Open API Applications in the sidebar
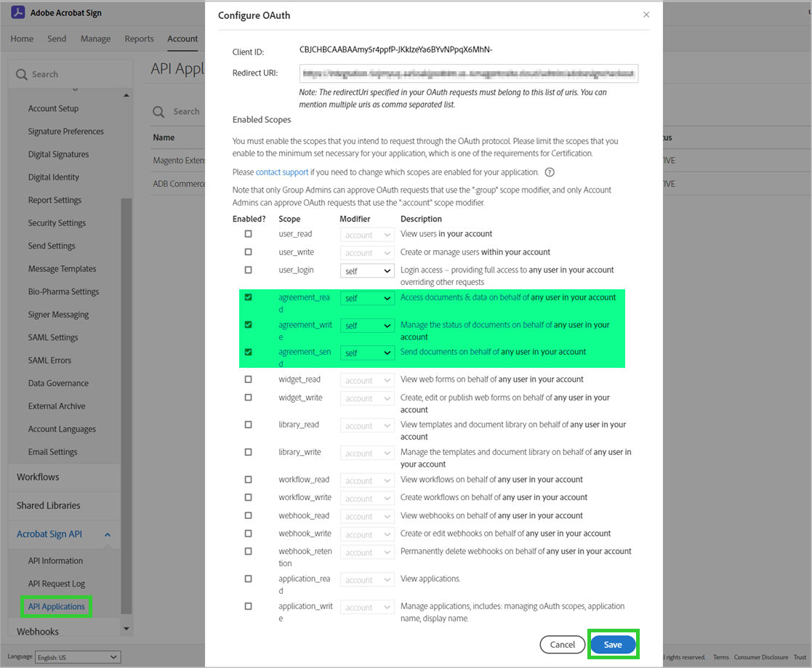Image resolution: width=812 pixels, height=668 pixels. tap(57, 607)
